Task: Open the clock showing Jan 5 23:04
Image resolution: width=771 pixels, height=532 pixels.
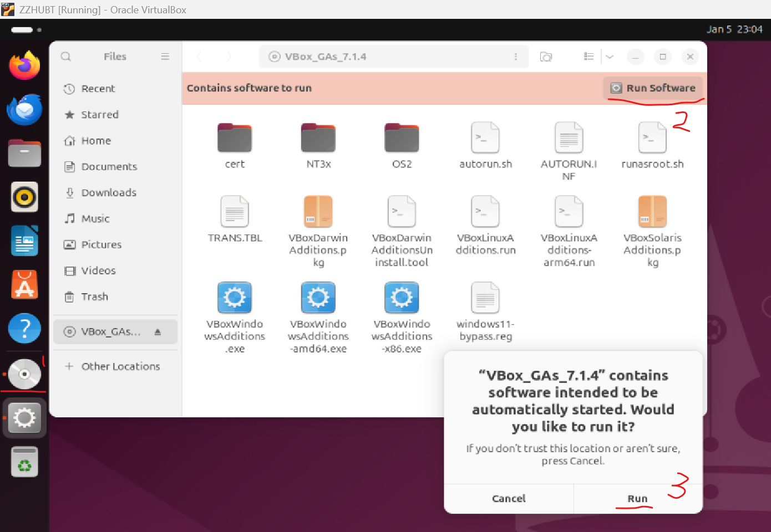Action: tap(734, 29)
